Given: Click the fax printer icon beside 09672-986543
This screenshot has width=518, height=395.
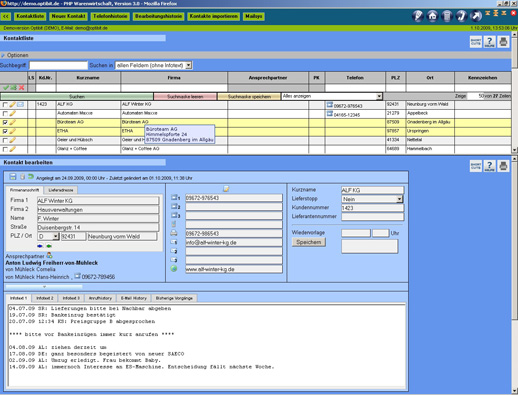Looking at the screenshot, I should [x=174, y=233].
